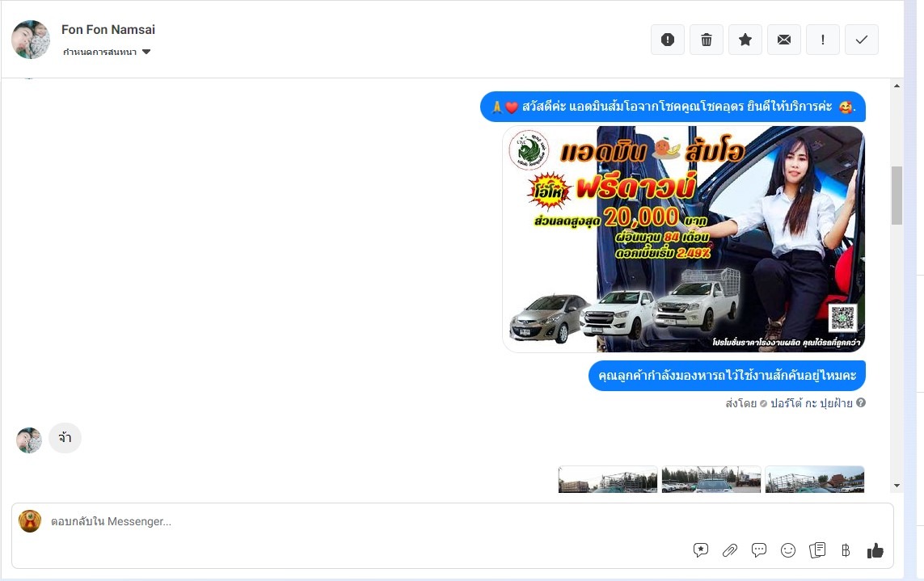This screenshot has width=924, height=581.
Task: Mark conversation unread with envelope icon
Action: (784, 40)
